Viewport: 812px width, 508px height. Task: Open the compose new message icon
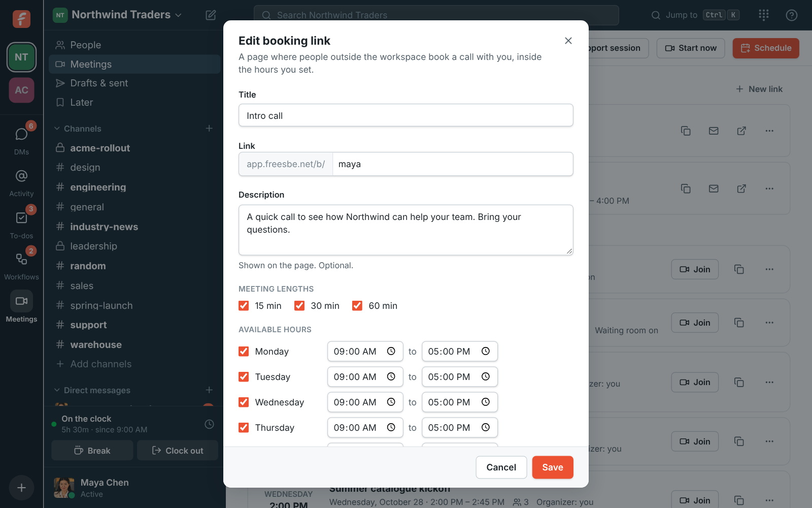pyautogui.click(x=211, y=15)
